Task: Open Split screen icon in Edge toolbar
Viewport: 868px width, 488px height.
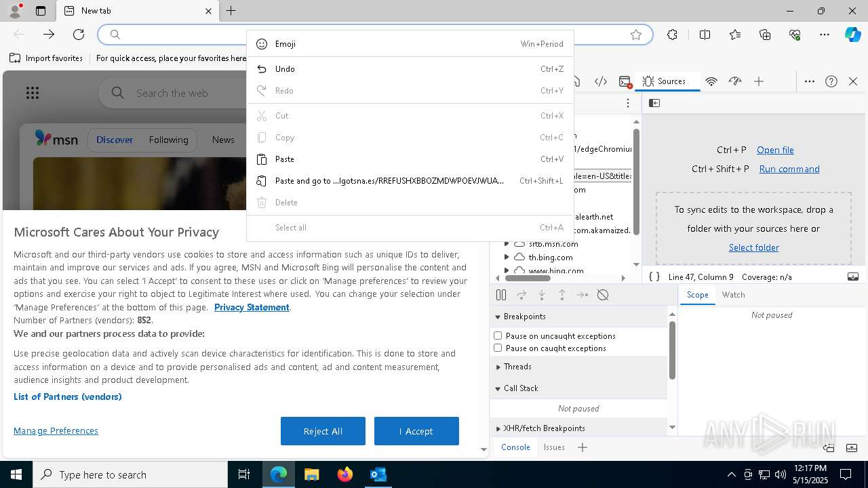Action: coord(705,35)
